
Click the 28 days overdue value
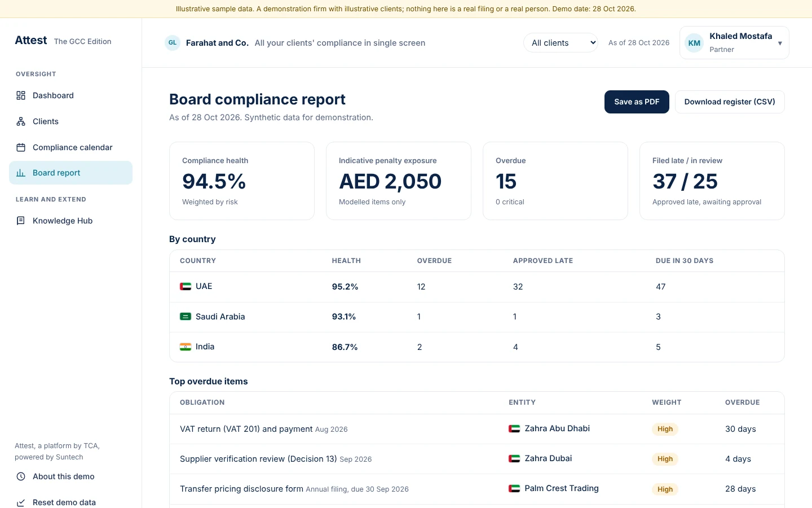(x=740, y=489)
